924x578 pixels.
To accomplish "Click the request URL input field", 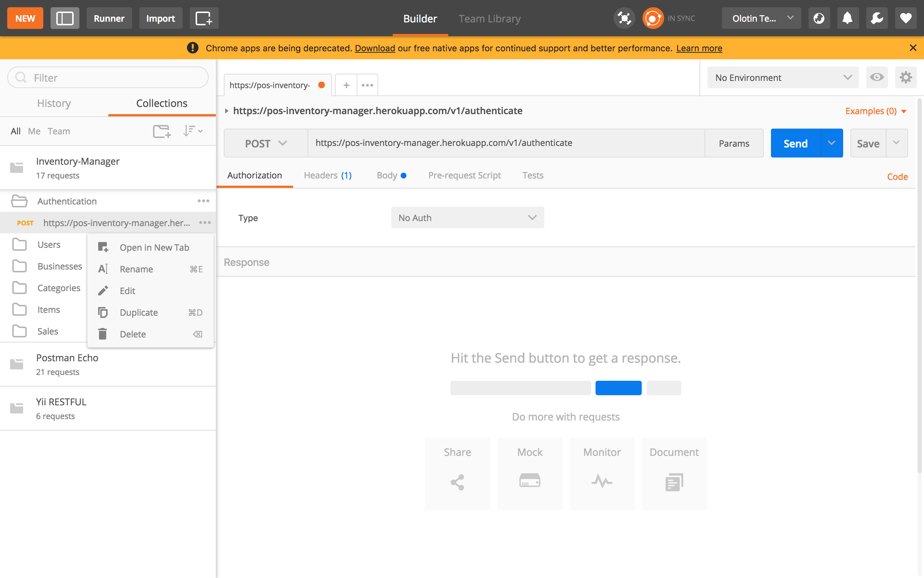I will click(x=506, y=143).
